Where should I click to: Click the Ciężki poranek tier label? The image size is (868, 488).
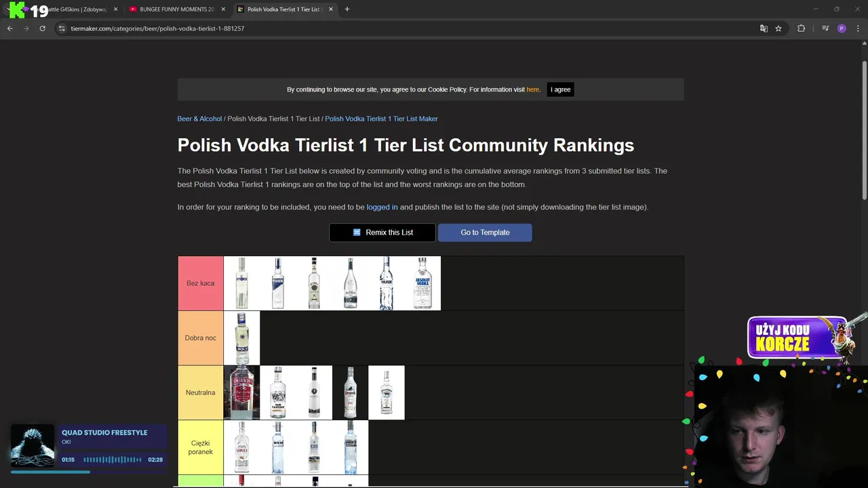point(201,447)
